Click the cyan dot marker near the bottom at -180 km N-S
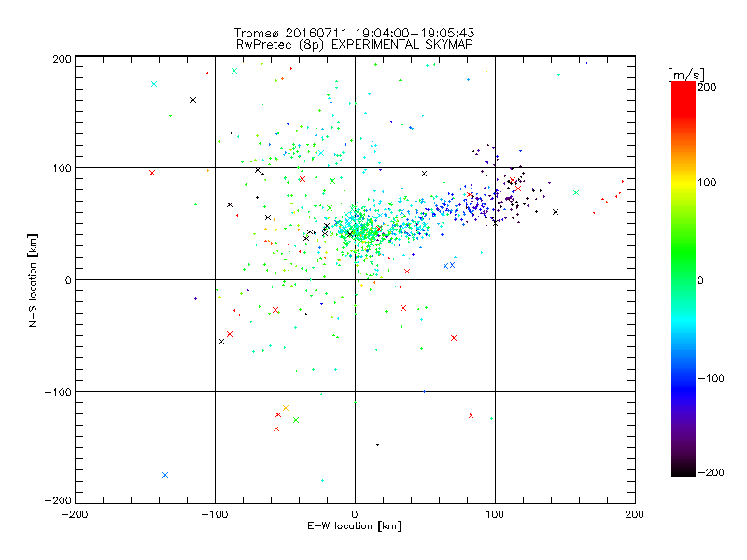747x560 pixels. [322, 480]
